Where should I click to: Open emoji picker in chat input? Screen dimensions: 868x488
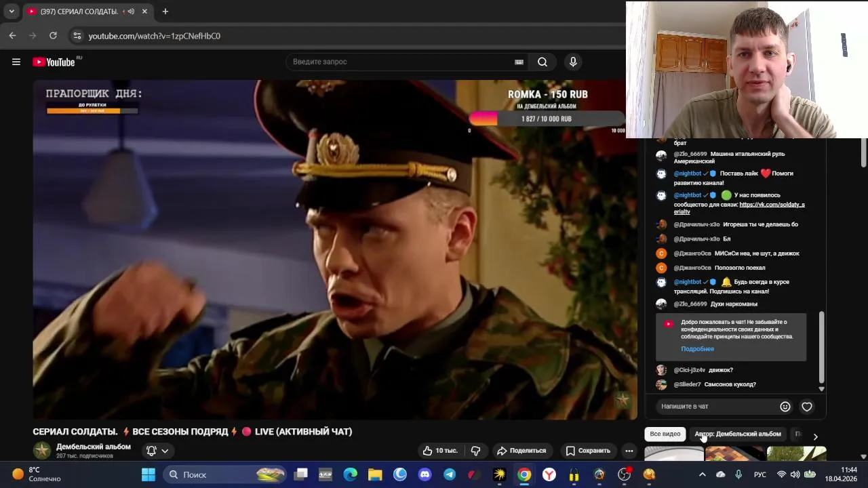785,407
